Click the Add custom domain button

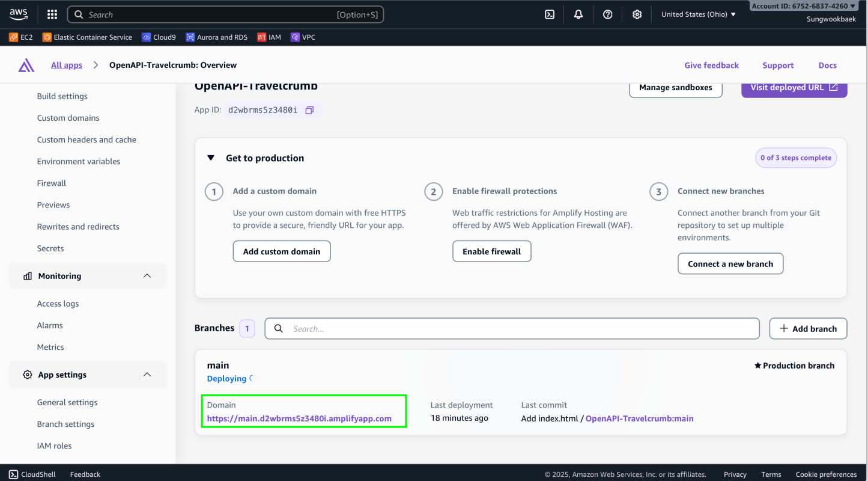click(x=282, y=251)
